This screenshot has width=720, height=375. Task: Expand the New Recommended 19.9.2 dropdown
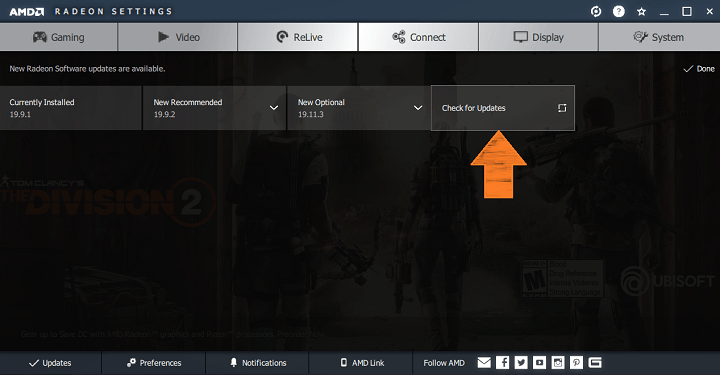point(274,108)
